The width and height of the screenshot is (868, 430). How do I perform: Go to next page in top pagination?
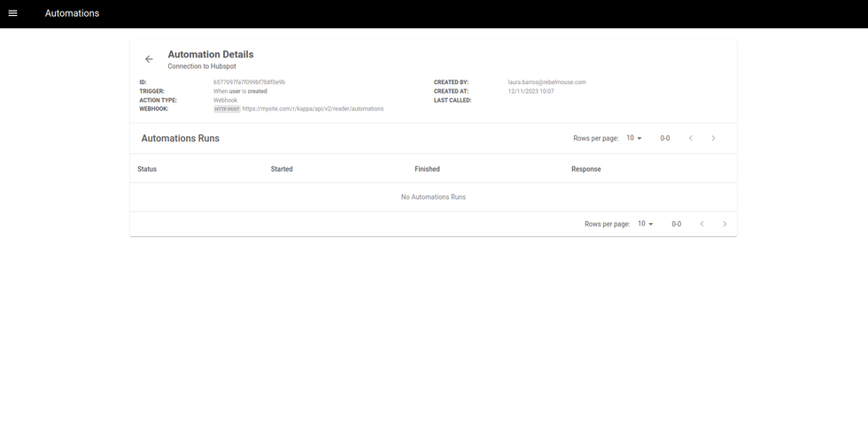tap(713, 138)
